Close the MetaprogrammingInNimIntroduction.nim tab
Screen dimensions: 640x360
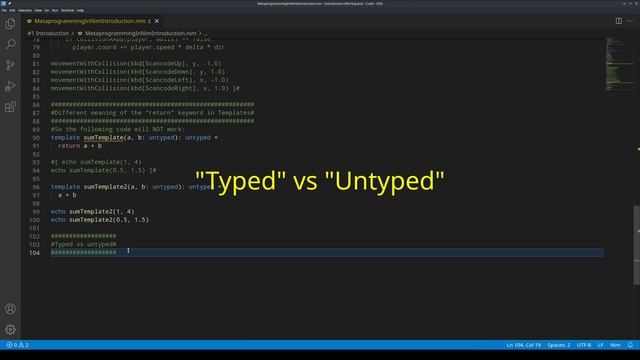(x=157, y=21)
